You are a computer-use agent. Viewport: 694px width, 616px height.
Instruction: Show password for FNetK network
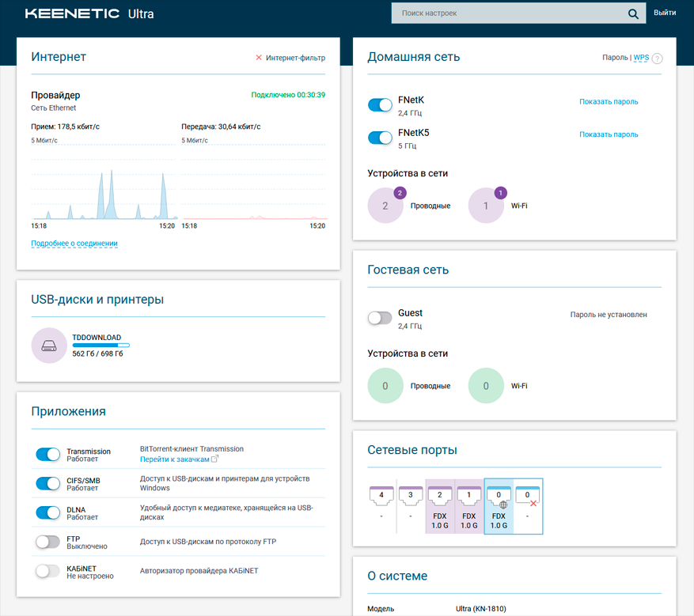point(609,102)
